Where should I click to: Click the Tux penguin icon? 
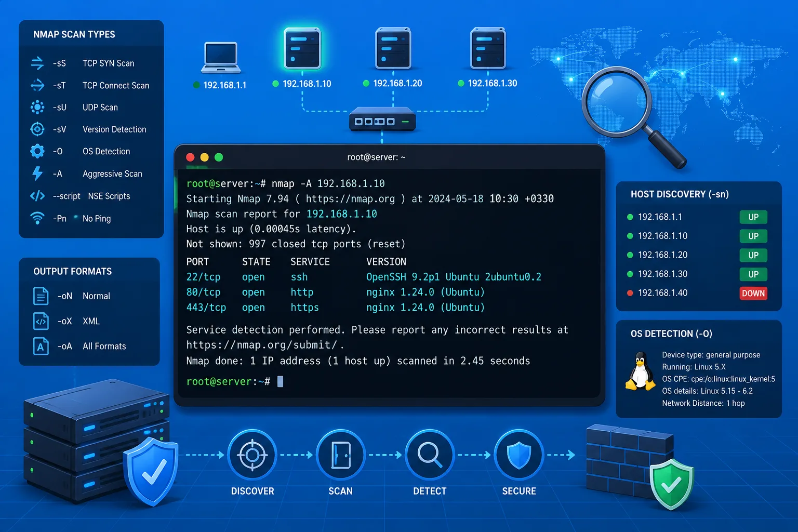[x=640, y=371]
